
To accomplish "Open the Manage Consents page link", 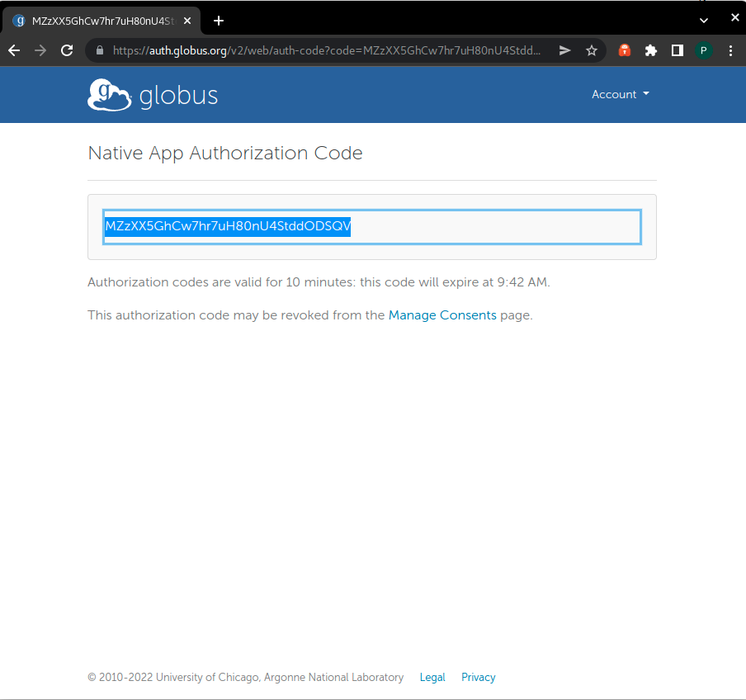I will pos(442,315).
